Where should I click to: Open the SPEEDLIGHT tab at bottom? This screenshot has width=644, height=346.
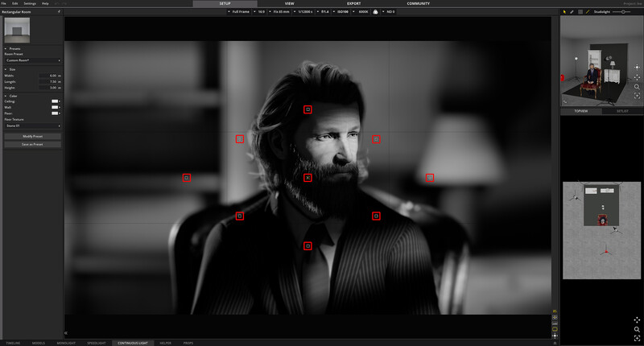pos(97,343)
